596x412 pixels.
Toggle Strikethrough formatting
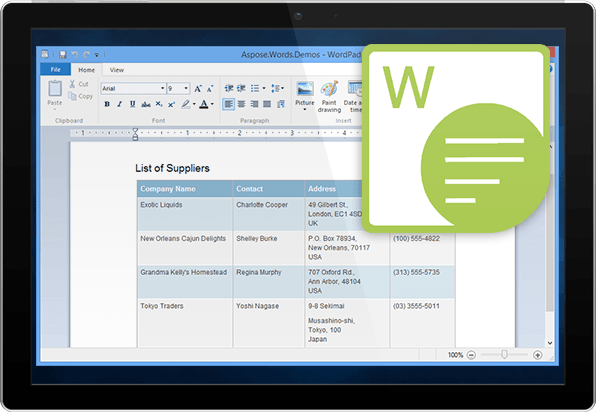(146, 104)
